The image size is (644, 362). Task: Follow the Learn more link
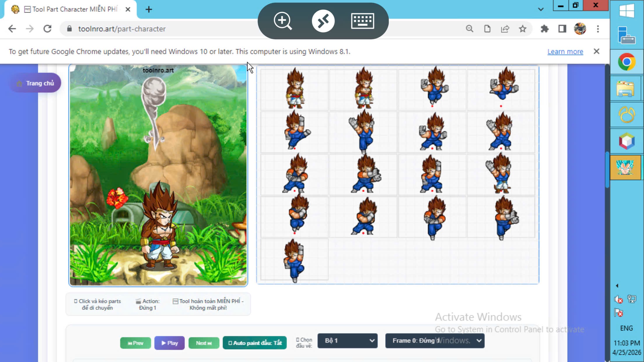click(565, 52)
